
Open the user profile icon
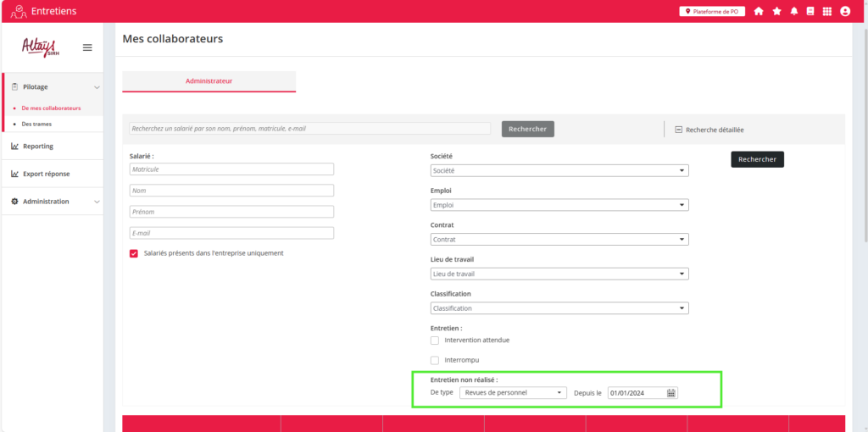(845, 11)
